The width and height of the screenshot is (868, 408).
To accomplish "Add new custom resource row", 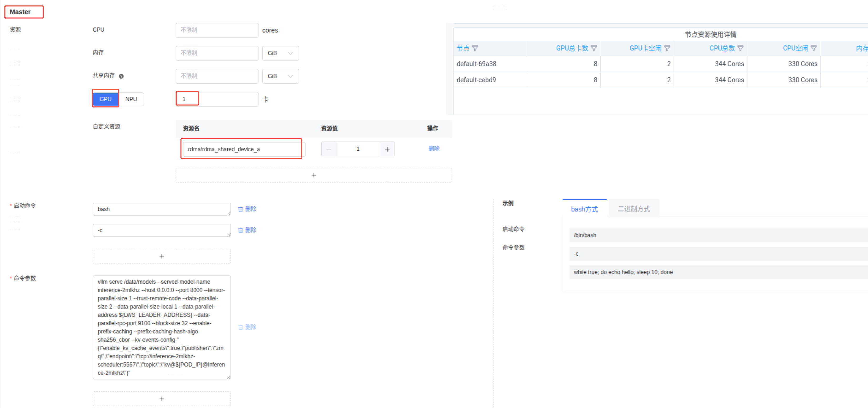I will click(313, 175).
